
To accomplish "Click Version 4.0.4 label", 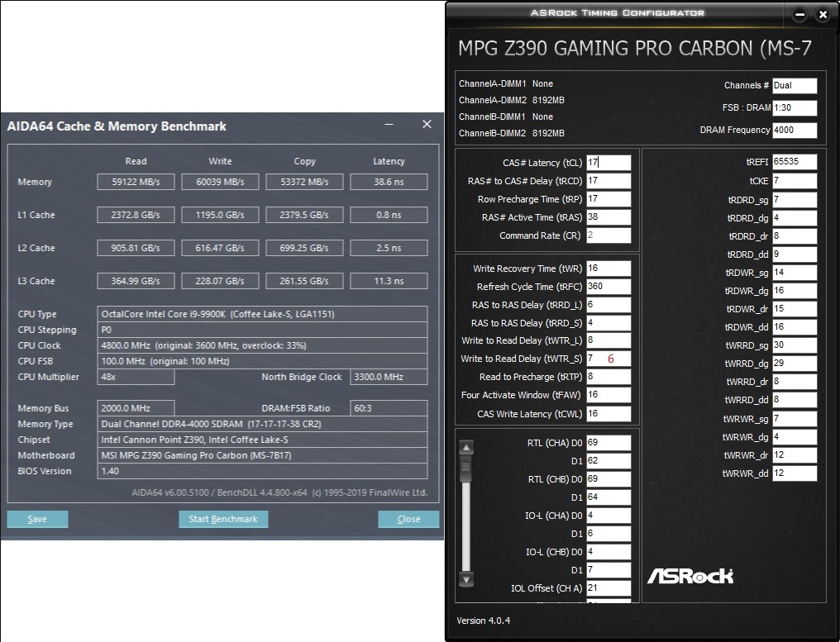I will click(x=483, y=621).
